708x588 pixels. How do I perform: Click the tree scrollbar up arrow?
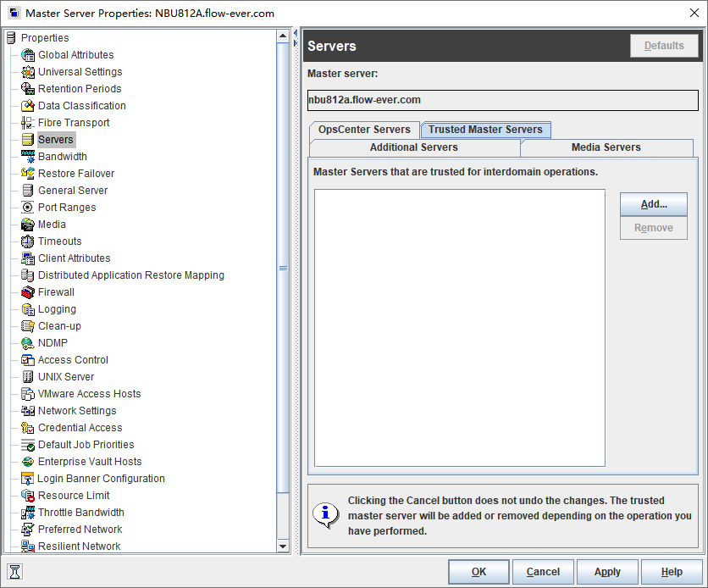pyautogui.click(x=283, y=36)
